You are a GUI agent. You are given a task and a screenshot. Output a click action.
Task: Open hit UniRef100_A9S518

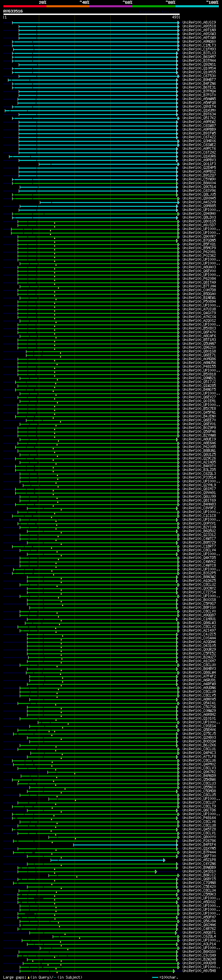[x=199, y=26]
